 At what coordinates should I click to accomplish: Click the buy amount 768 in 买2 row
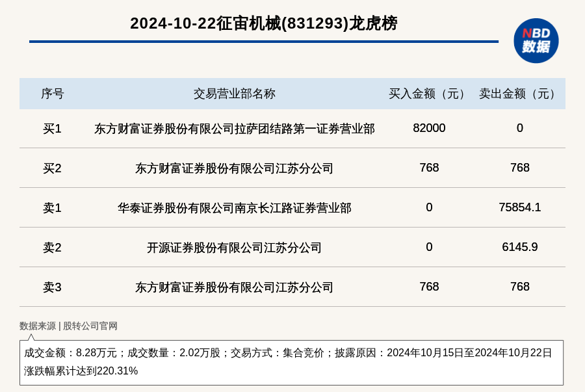429,168
